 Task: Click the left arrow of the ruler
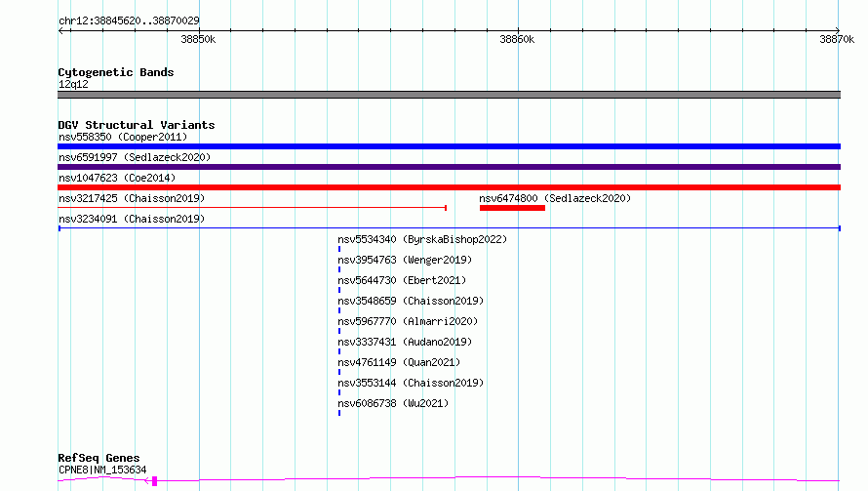(61, 31)
